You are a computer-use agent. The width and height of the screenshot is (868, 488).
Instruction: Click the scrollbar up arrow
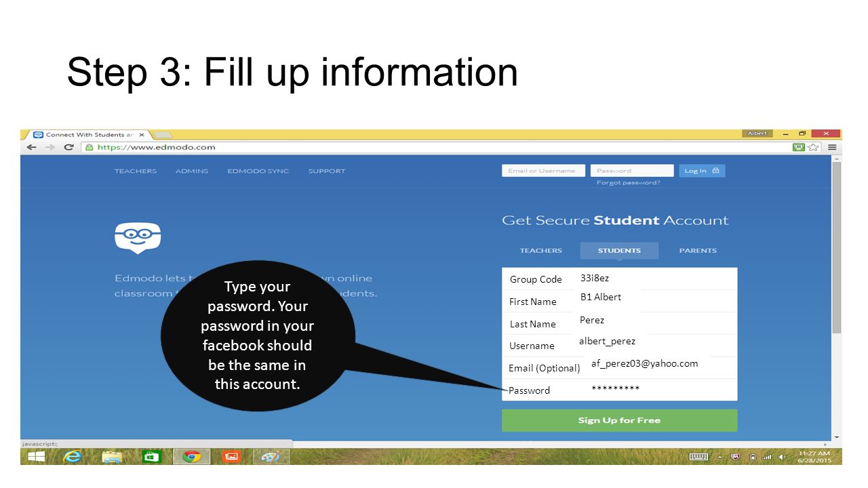[837, 159]
